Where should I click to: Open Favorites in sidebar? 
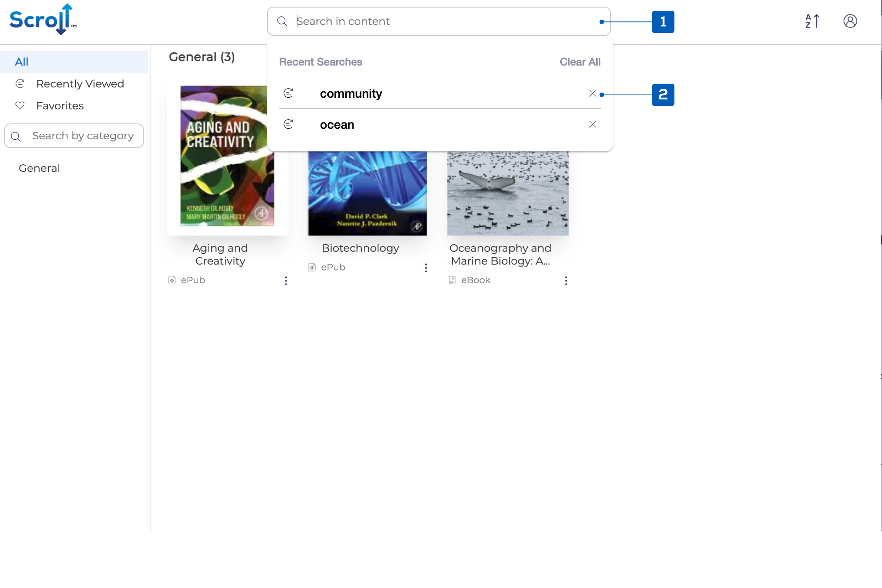pos(60,106)
